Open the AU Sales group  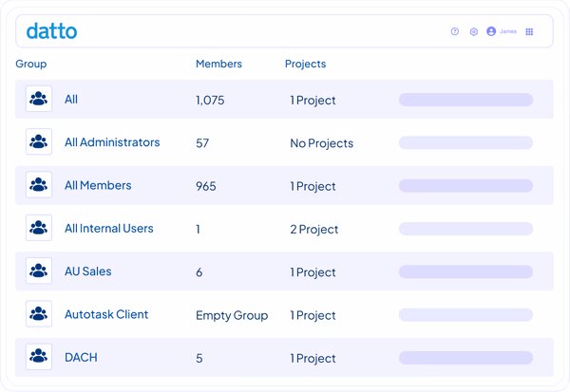click(x=87, y=271)
